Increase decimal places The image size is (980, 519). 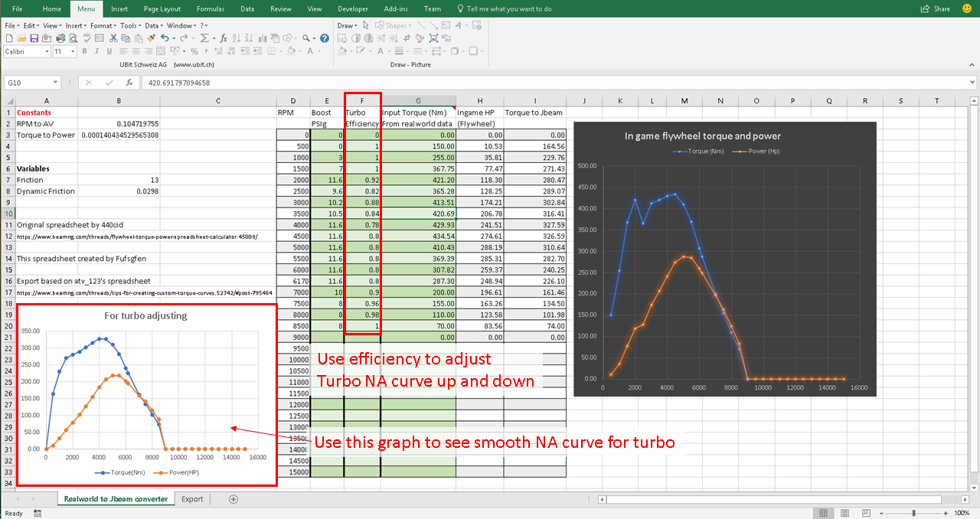[218, 51]
